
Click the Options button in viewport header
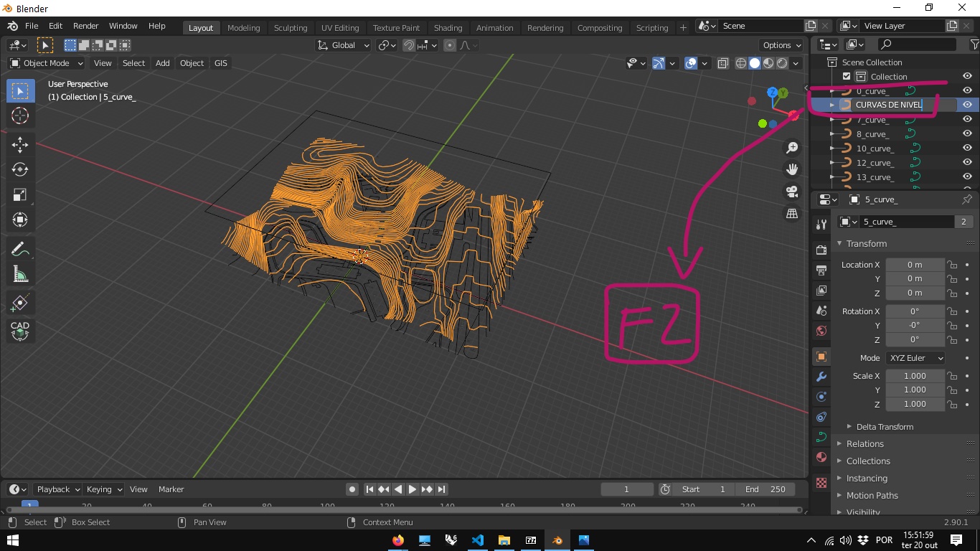pyautogui.click(x=781, y=45)
